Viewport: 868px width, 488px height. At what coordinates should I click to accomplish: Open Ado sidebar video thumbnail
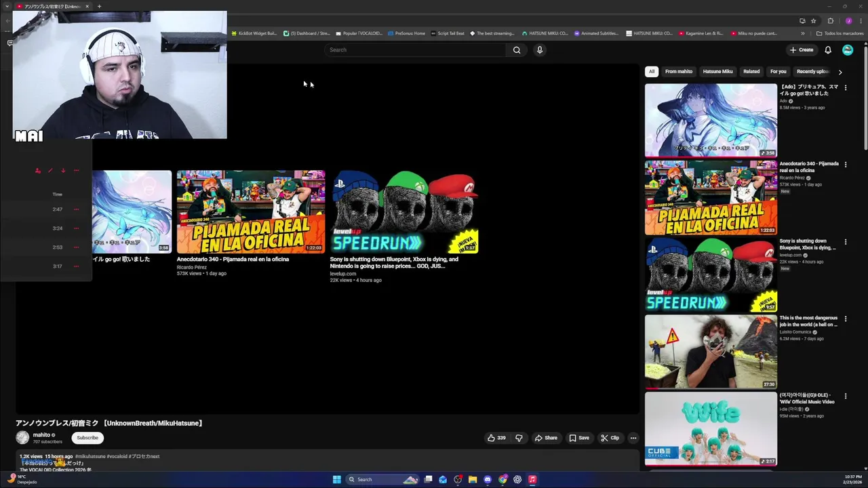pos(711,120)
